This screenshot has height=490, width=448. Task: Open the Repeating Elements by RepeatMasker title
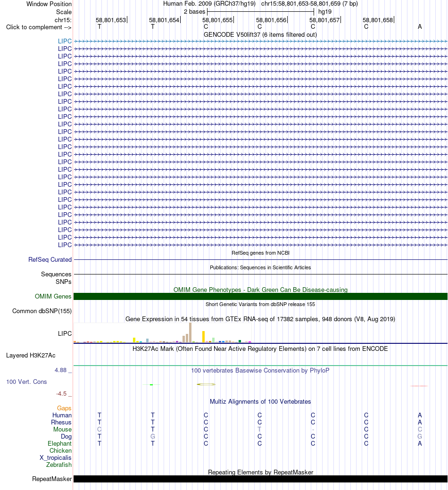click(260, 472)
